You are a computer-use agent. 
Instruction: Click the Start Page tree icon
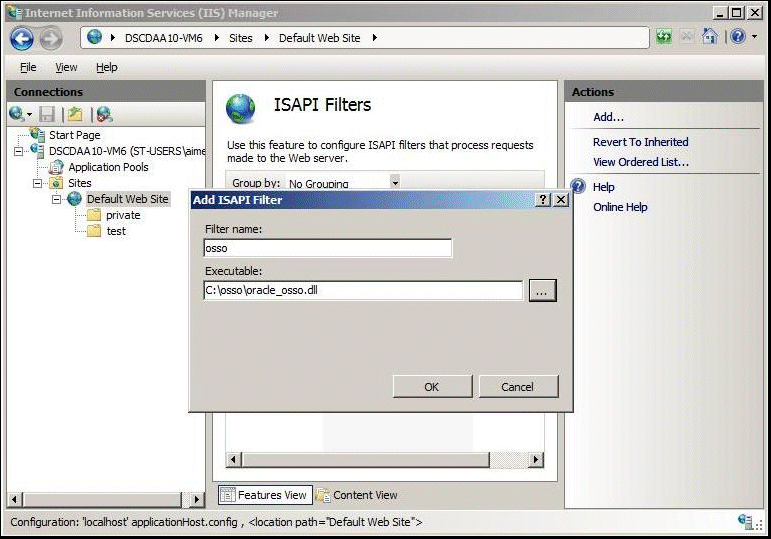point(37,134)
